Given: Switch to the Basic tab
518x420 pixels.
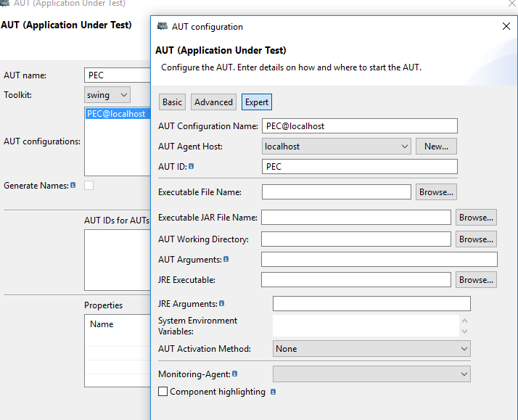Looking at the screenshot, I should (x=172, y=102).
